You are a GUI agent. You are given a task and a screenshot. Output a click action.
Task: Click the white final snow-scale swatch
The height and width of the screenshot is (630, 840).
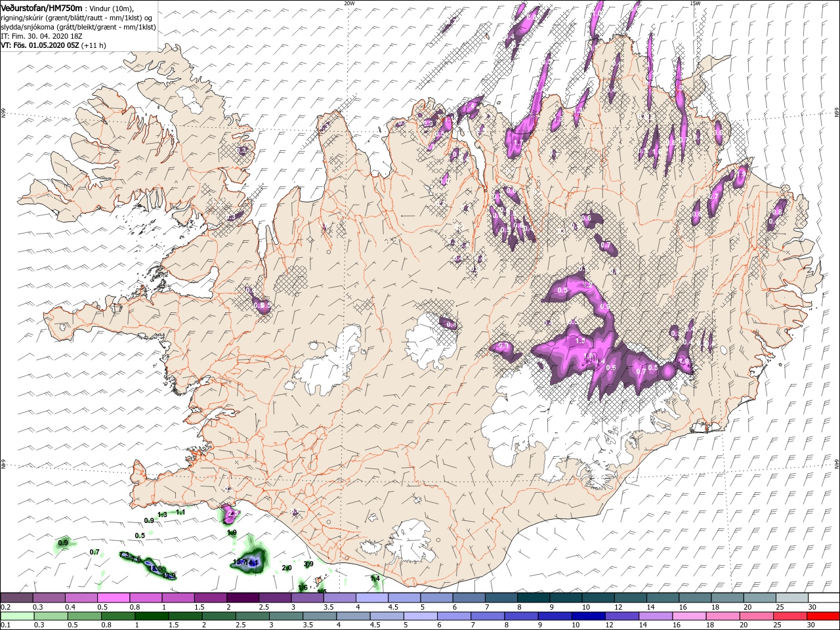click(824, 598)
